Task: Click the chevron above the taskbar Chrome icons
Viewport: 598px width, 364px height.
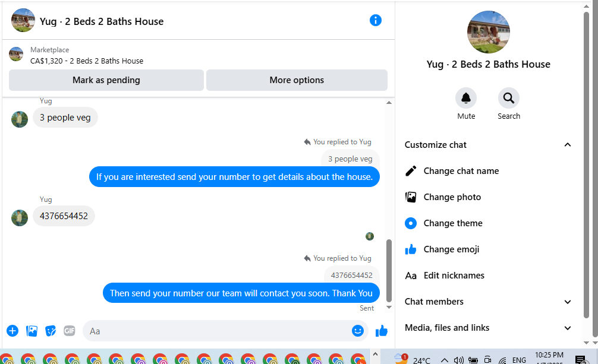Action: coord(375,354)
